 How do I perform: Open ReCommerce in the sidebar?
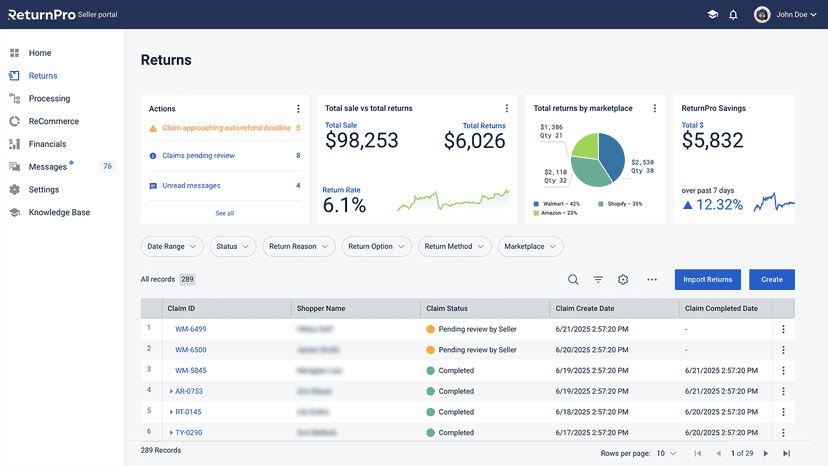(x=53, y=121)
